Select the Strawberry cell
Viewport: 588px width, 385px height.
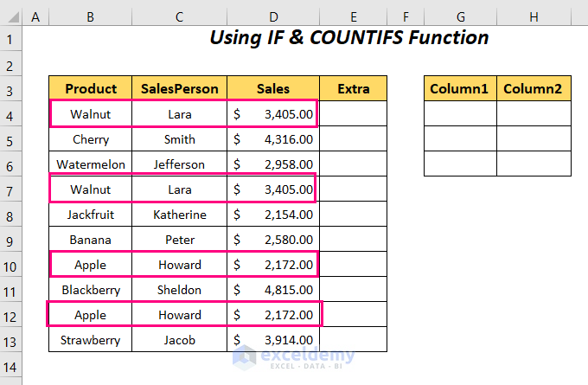[x=90, y=340]
